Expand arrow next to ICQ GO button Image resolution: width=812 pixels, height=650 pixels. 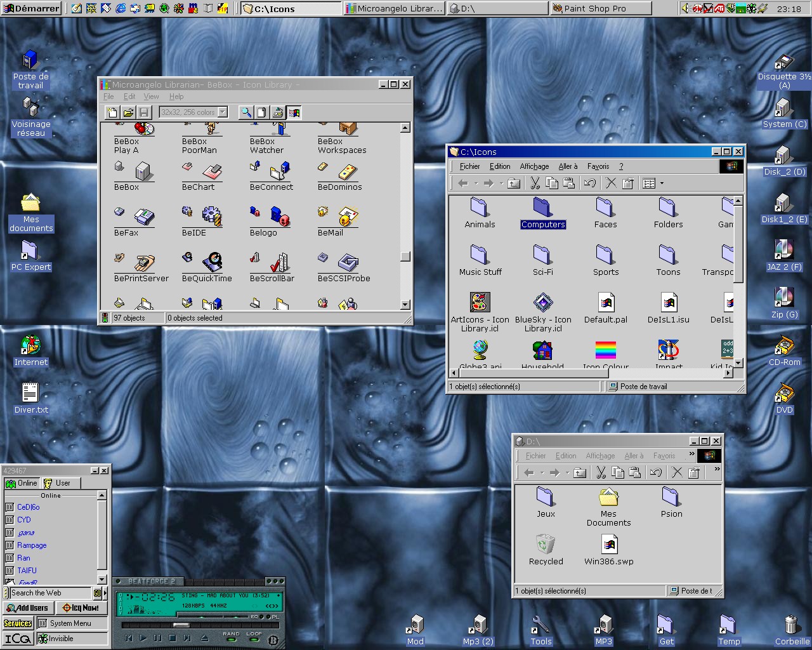coord(104,594)
